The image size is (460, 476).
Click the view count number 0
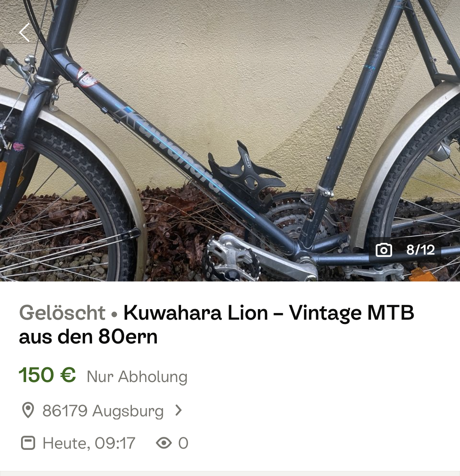coord(183,443)
